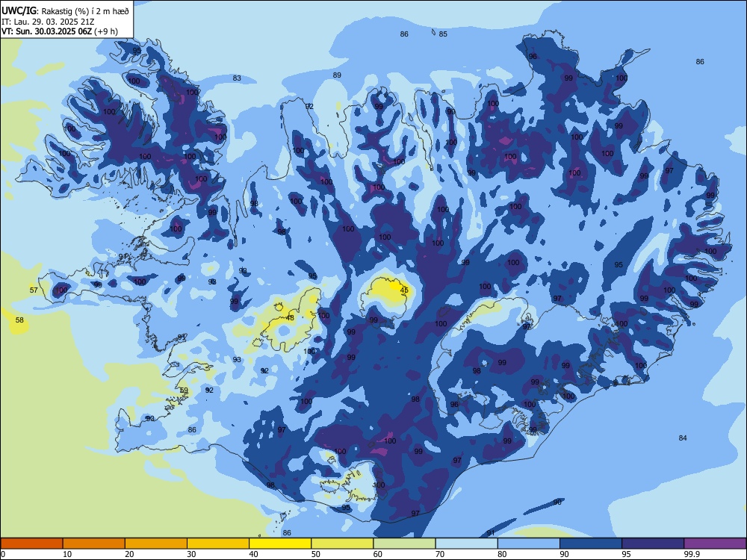Select the 30–40 golden legend color
747x560 pixels.
pyautogui.click(x=218, y=544)
